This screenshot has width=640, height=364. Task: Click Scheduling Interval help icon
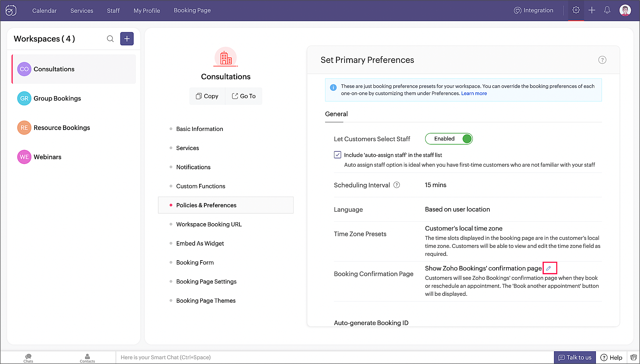396,185
